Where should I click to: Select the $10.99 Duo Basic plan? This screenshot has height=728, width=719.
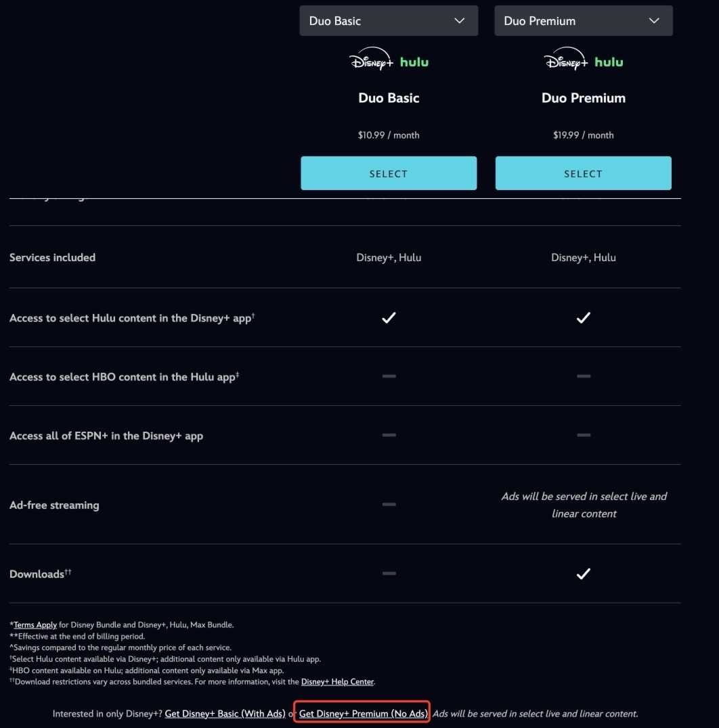point(389,173)
